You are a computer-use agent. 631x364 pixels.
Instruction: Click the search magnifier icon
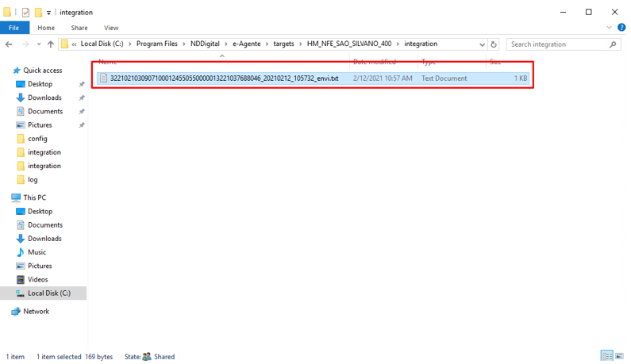(613, 44)
